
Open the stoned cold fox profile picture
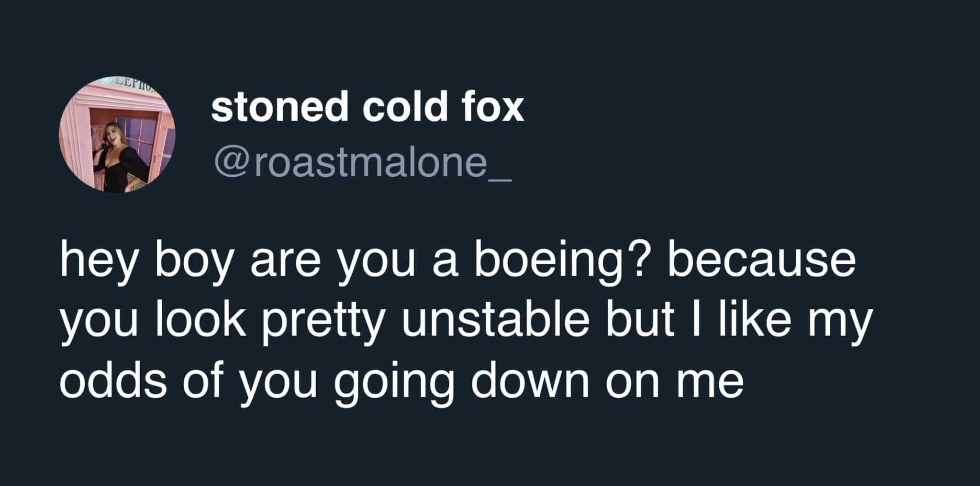[x=117, y=134]
